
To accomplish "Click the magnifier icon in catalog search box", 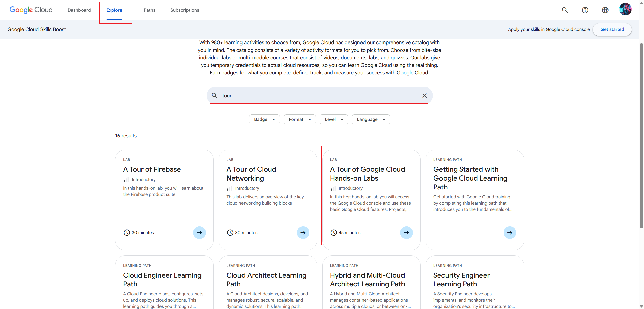I will click(215, 96).
